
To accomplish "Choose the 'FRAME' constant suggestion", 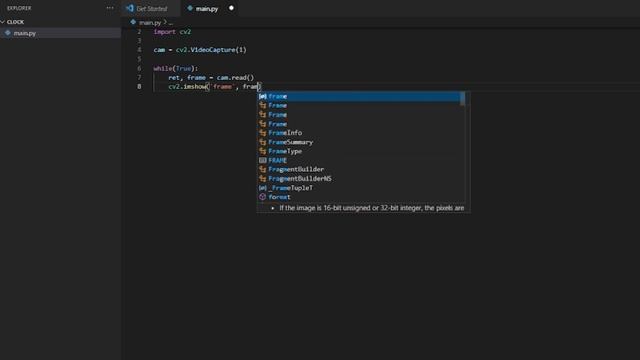I will pyautogui.click(x=360, y=160).
